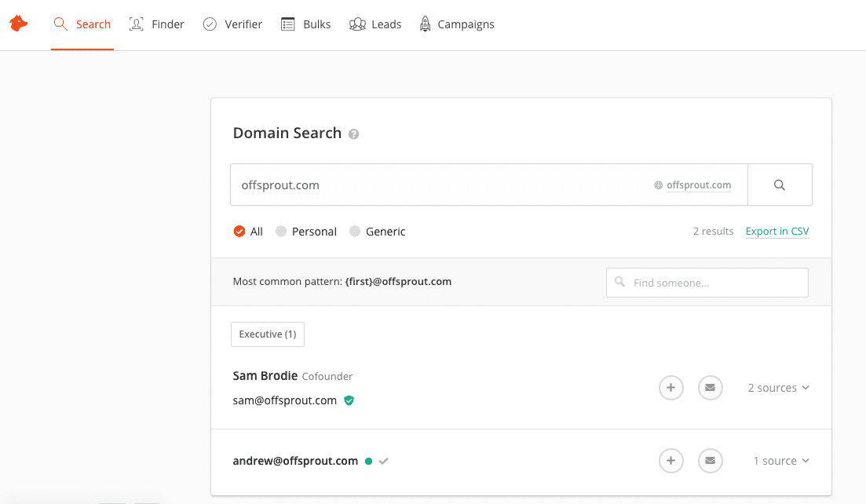Image resolution: width=866 pixels, height=504 pixels.
Task: Select the Personal filter radio button
Action: tap(281, 232)
